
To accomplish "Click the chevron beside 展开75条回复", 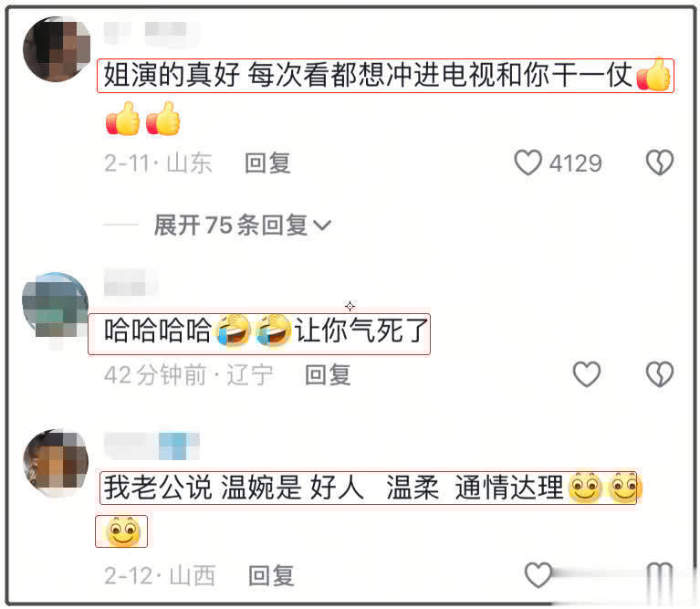I will point(322,226).
